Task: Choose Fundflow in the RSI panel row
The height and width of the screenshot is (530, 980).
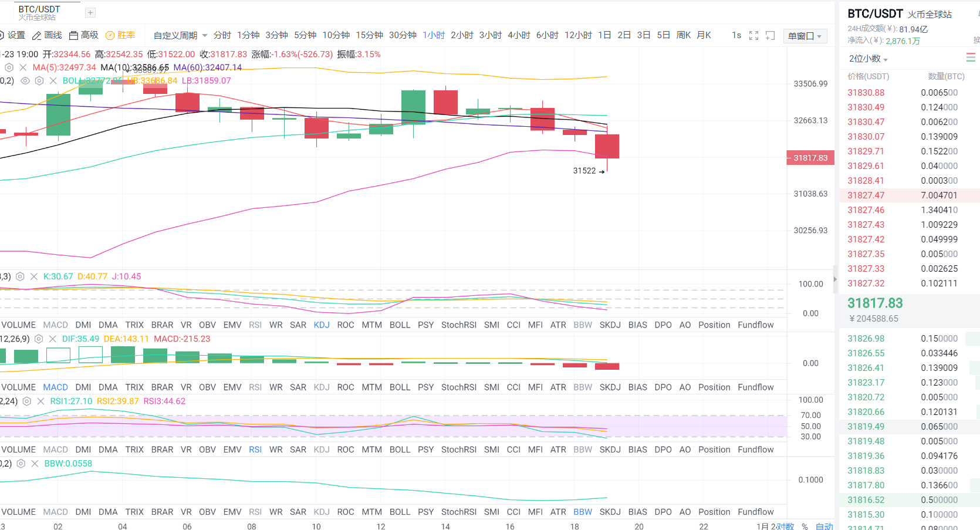Action: [x=756, y=450]
